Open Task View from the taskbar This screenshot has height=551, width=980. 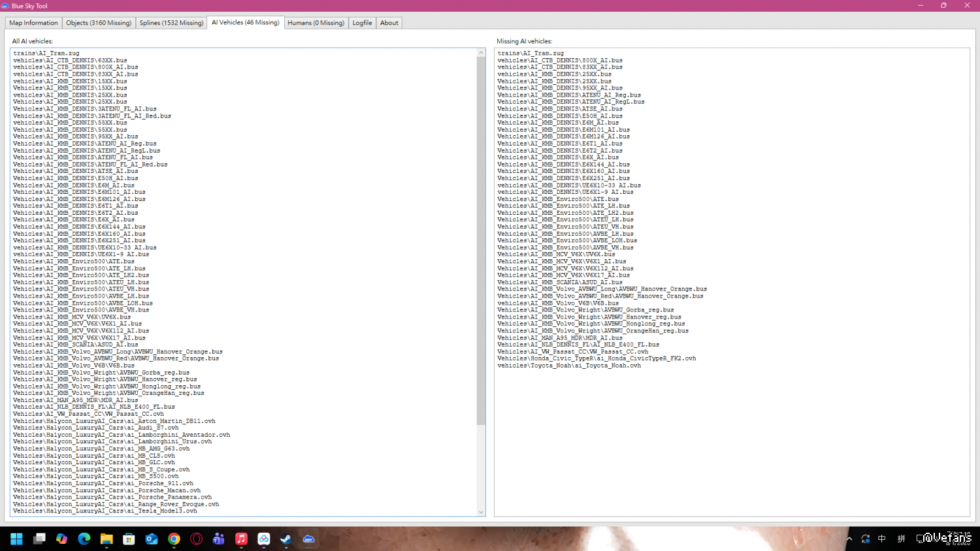(39, 539)
